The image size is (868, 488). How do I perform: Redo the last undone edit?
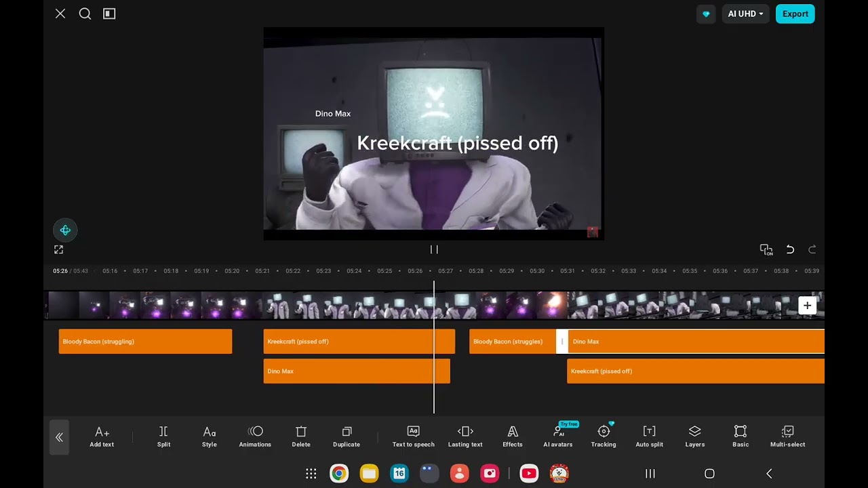(812, 249)
